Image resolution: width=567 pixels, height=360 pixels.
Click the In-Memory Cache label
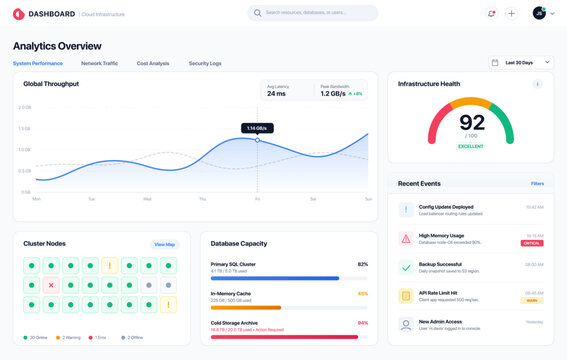[231, 293]
